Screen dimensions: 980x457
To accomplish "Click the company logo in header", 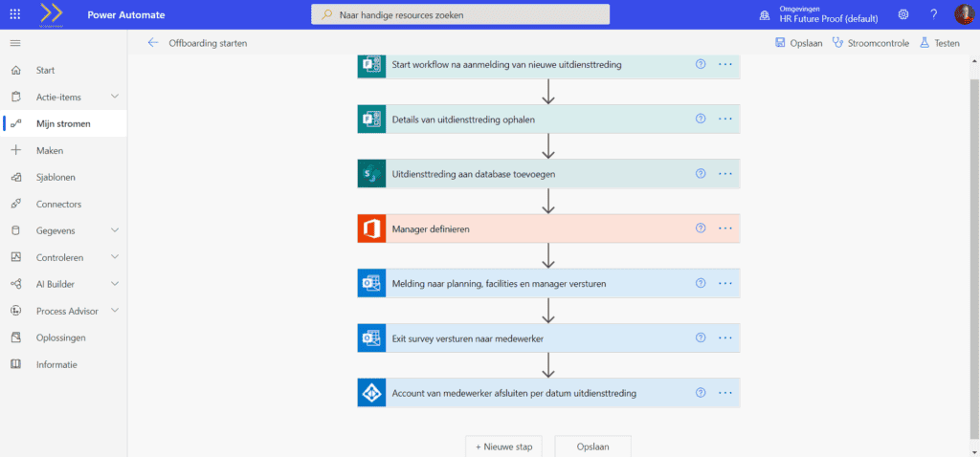I will (x=52, y=13).
